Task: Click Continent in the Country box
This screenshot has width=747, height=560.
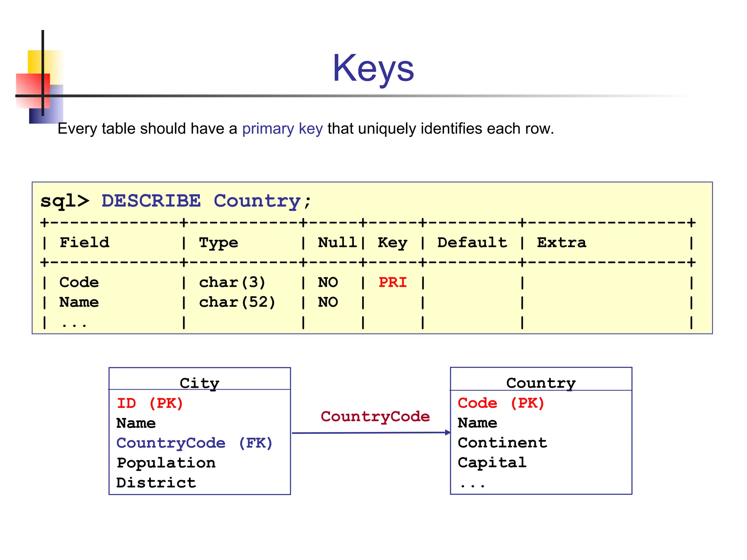Action: tap(502, 443)
